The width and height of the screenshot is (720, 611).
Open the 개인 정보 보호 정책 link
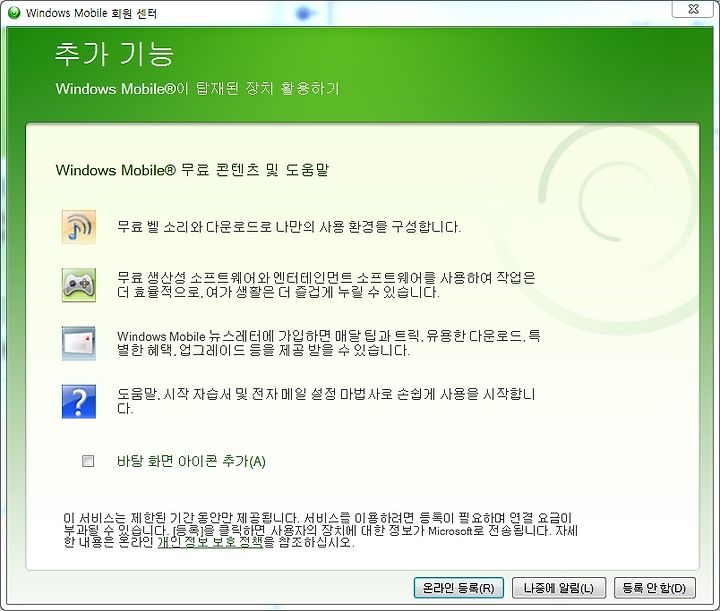coord(210,542)
